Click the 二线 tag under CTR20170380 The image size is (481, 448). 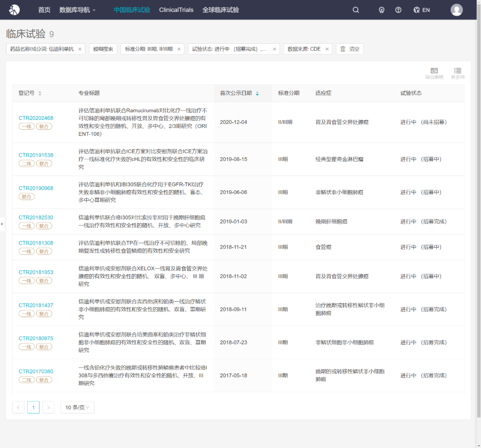point(27,380)
